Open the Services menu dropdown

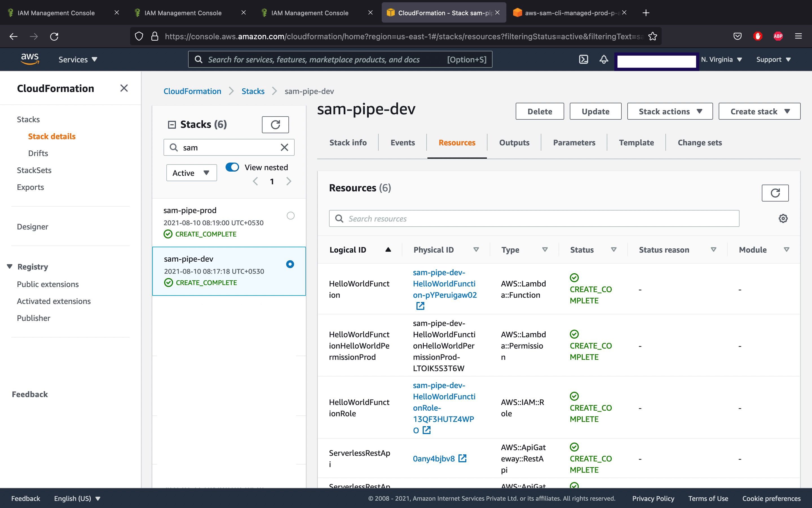78,60
